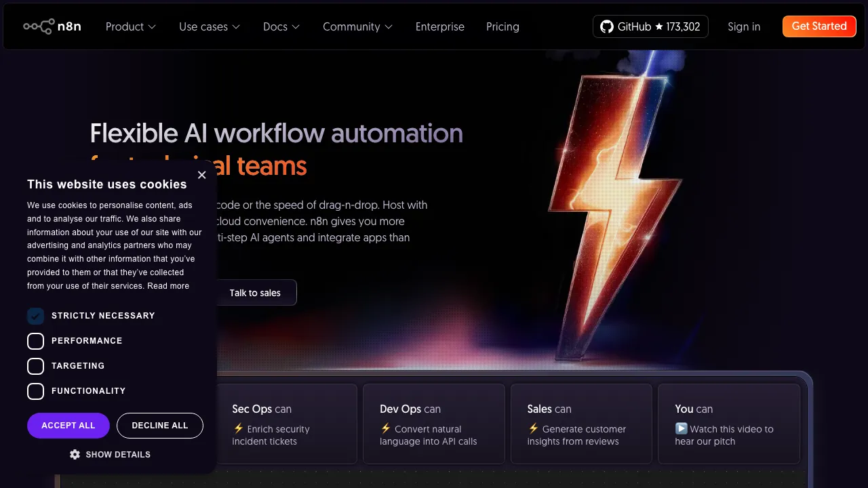Click lightning icon in Sec Ops card
This screenshot has width=868, height=488.
(238, 428)
